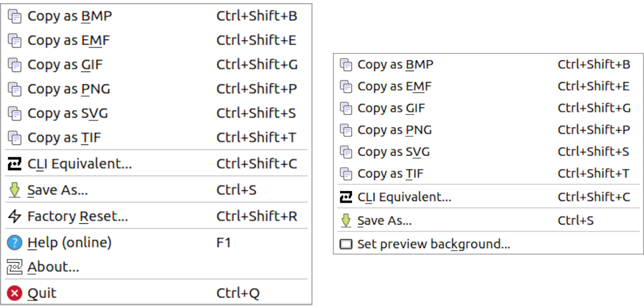This screenshot has width=644, height=308.
Task: Click the green Save As arrow icon
Action: [x=15, y=189]
